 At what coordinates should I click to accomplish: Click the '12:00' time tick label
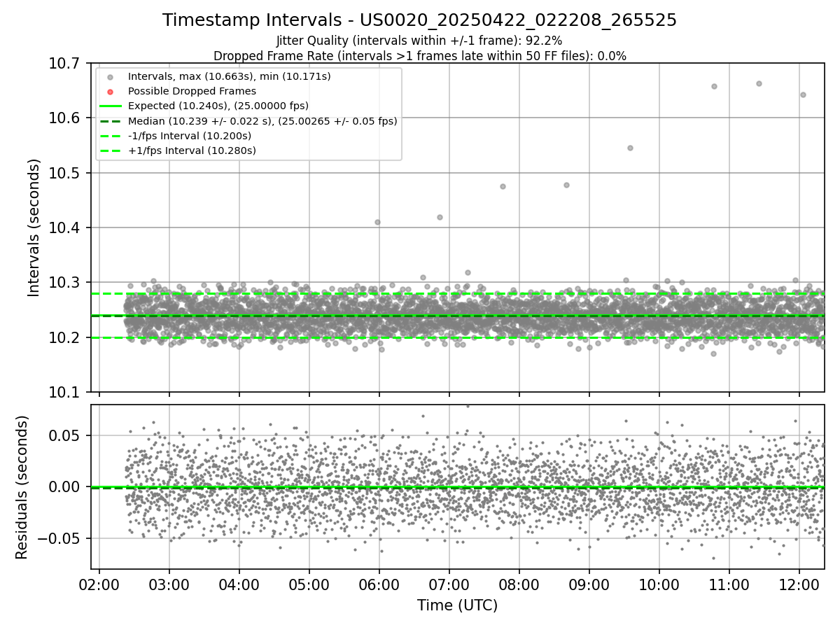click(799, 584)
